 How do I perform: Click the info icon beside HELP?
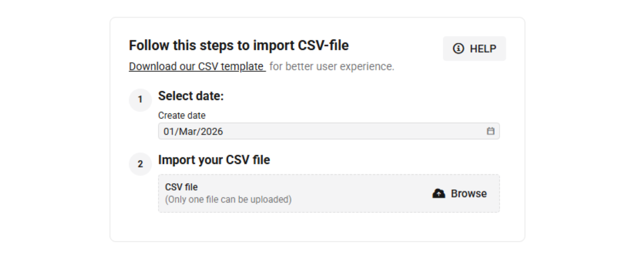click(x=458, y=49)
